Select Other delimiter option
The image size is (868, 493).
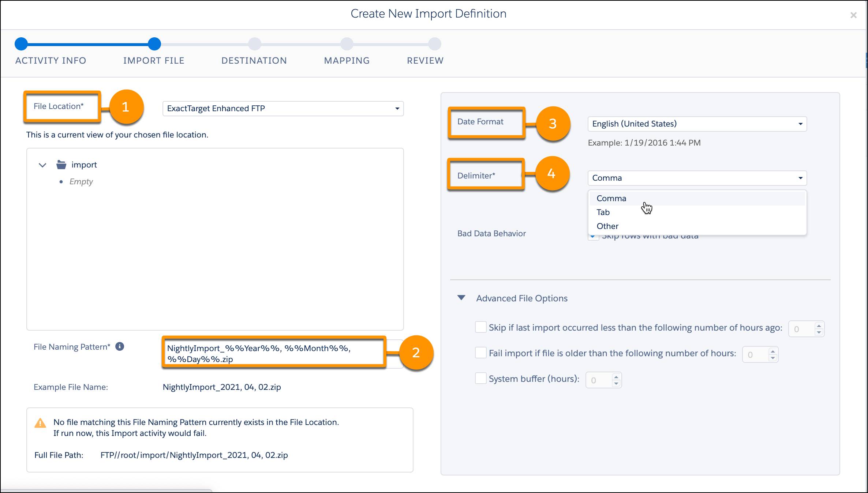(607, 225)
